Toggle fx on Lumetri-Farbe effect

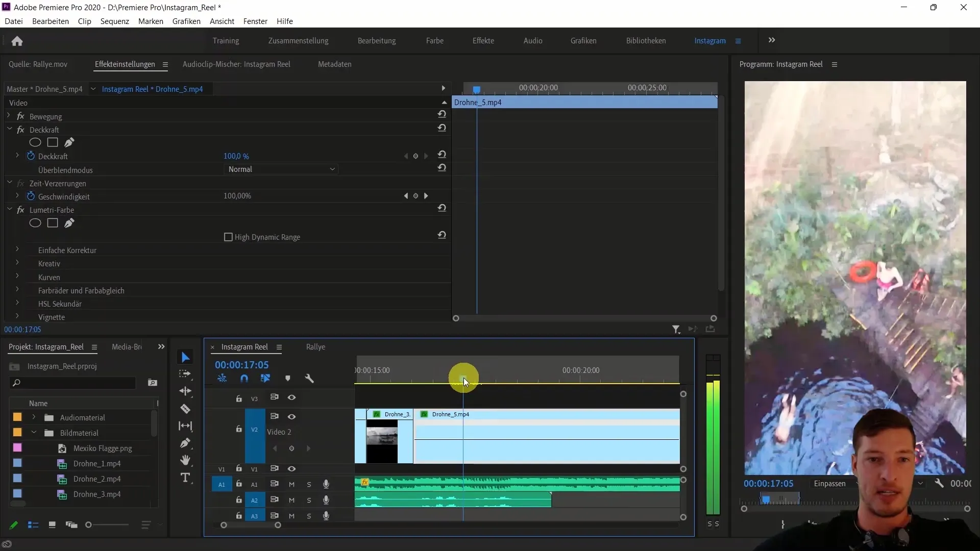pos(20,210)
